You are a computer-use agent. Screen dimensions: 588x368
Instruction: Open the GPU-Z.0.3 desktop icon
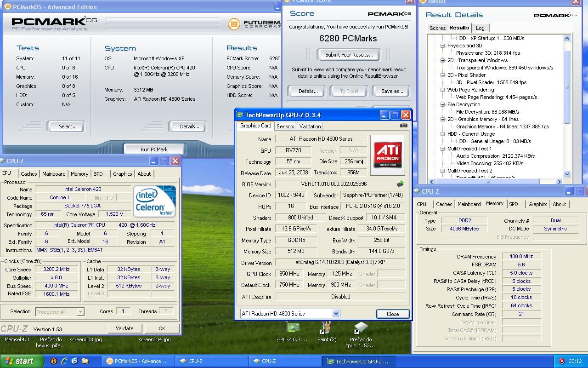click(x=292, y=332)
